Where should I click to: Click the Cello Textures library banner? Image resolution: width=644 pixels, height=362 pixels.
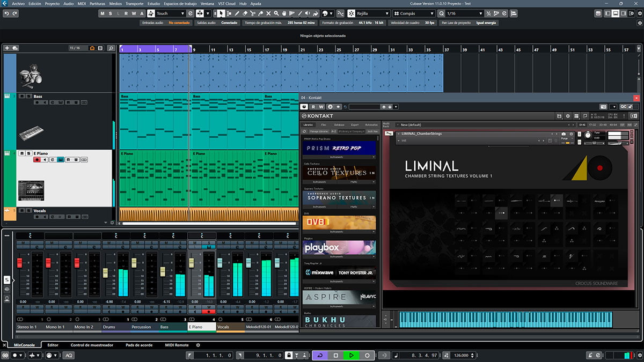tap(339, 173)
